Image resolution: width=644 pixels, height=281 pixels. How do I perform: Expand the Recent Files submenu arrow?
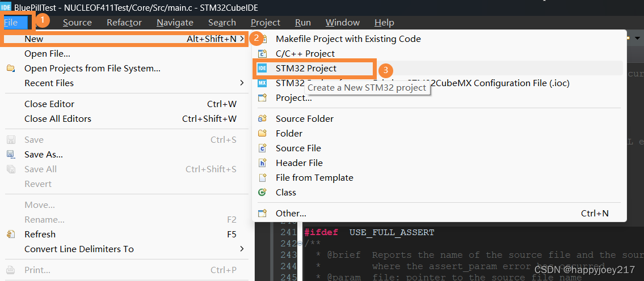242,83
